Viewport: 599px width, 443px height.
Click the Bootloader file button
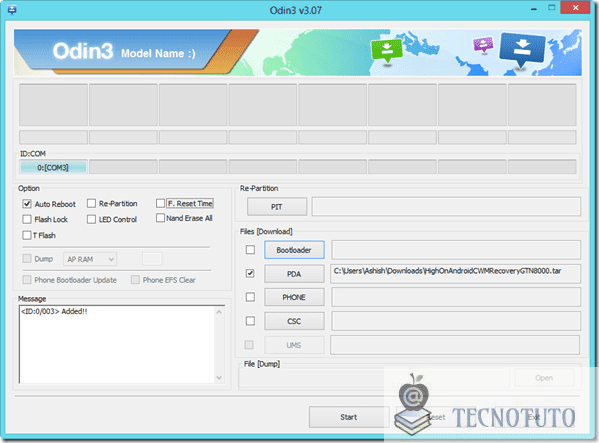click(294, 250)
